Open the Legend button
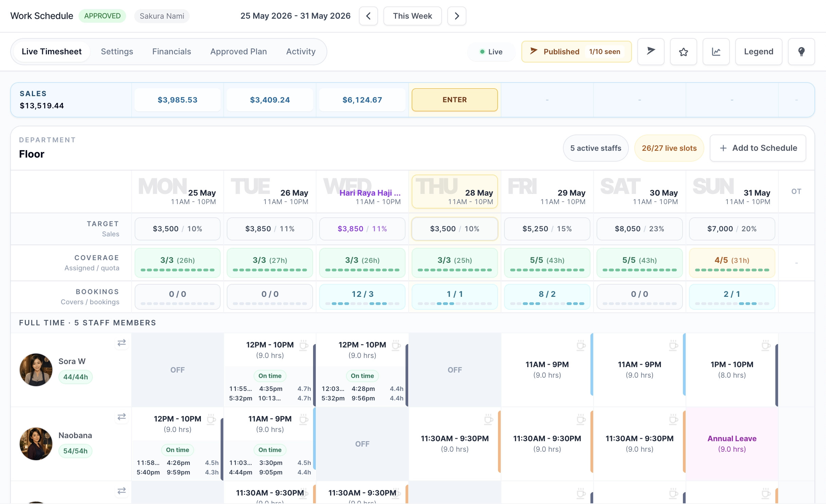This screenshot has width=826, height=504. (x=758, y=52)
